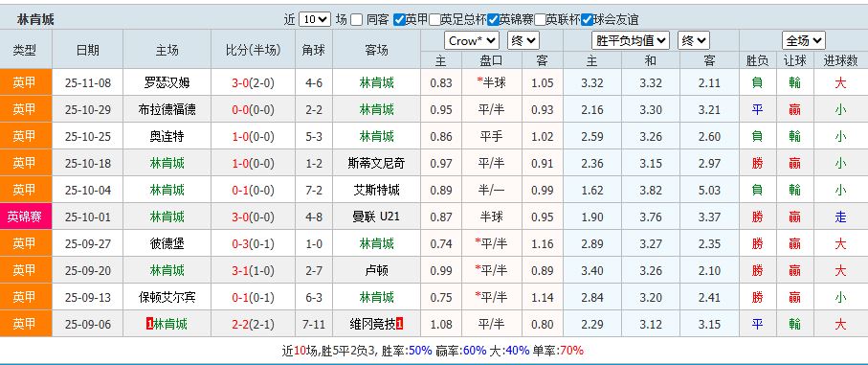
Task: Toggle the 同客 checkbox
Action: point(357,20)
